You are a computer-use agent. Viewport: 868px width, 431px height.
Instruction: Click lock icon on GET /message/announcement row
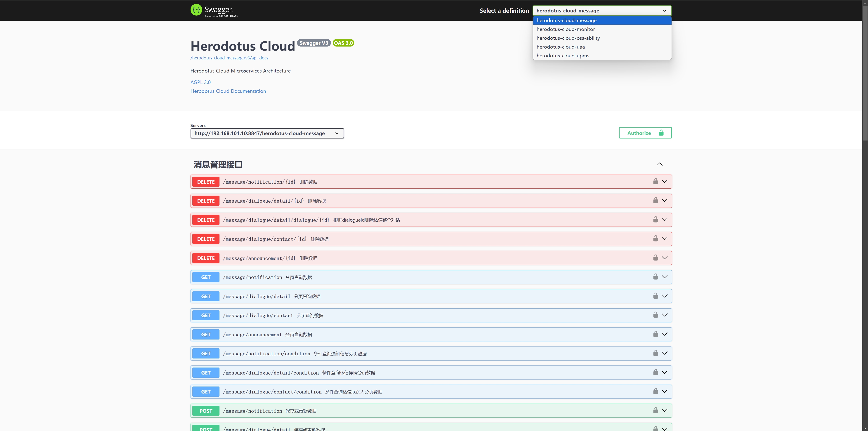click(655, 334)
